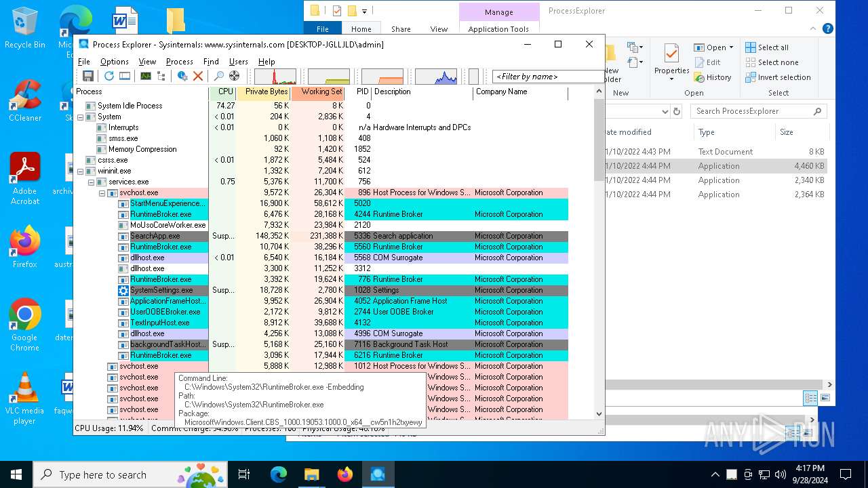Collapse the svchost.exe PID 896 node

point(102,192)
